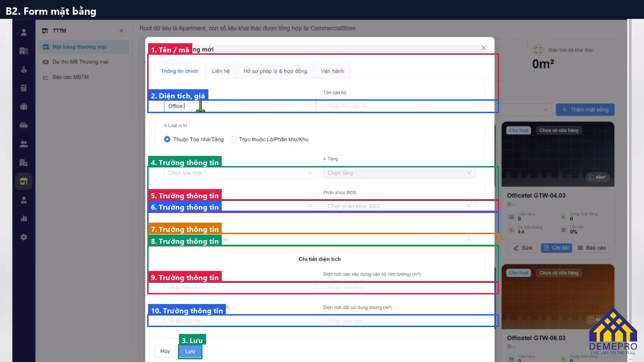Viewport: 644px width, 362px height.
Task: Click the Cho thuê tag on Officetel GTW-04.03
Action: [518, 130]
